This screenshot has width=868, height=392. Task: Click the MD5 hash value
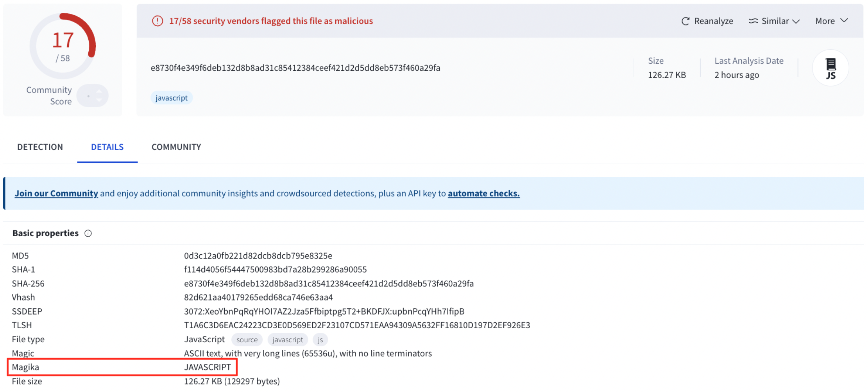pyautogui.click(x=258, y=256)
